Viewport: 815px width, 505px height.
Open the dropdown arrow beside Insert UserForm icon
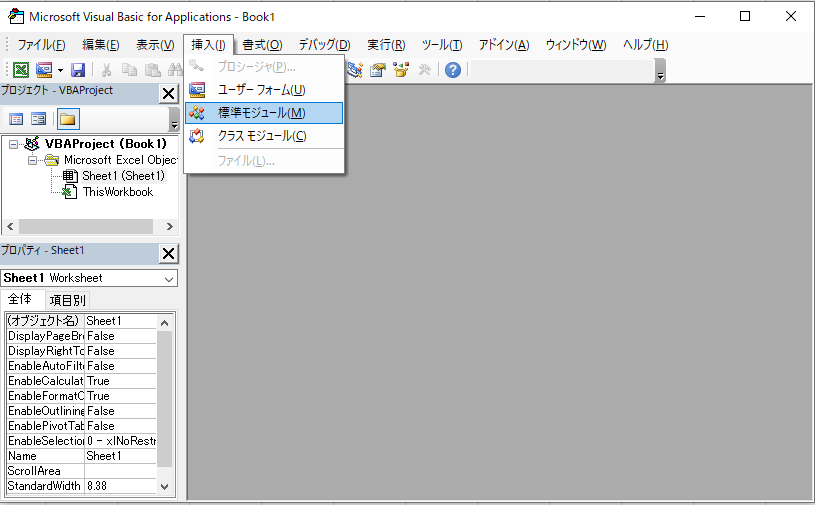coord(60,70)
